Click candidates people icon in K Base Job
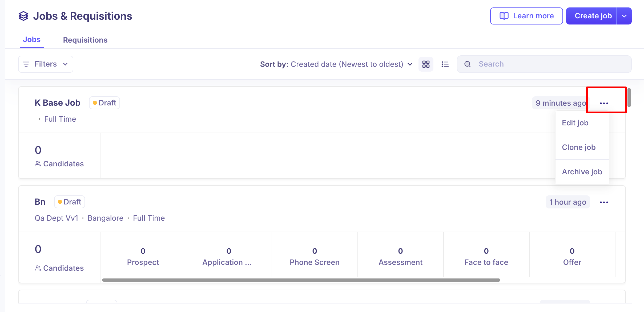This screenshot has width=644, height=312. [38, 164]
